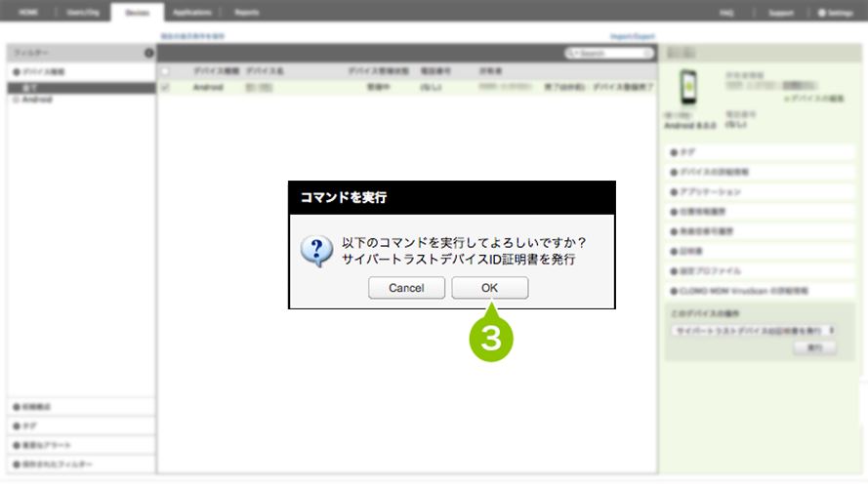Focus the Search field above device list
This screenshot has height=488, width=868.
pos(609,53)
